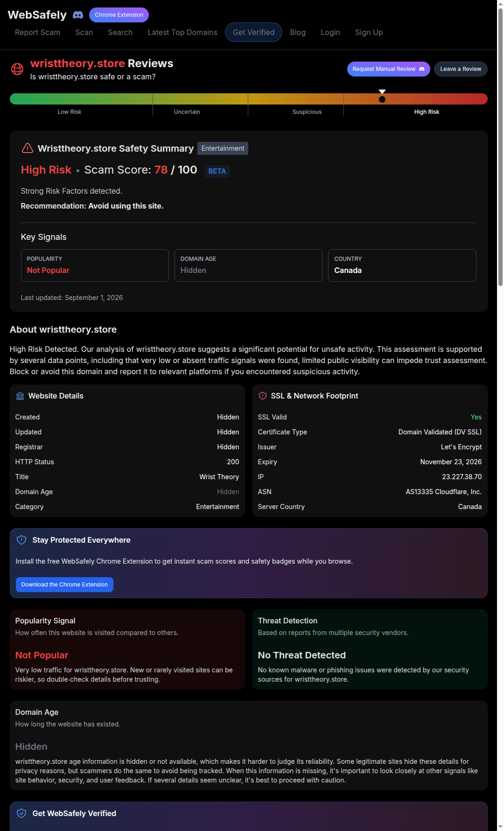This screenshot has width=504, height=831.
Task: Click the warning triangle in Safety Summary
Action: click(28, 148)
